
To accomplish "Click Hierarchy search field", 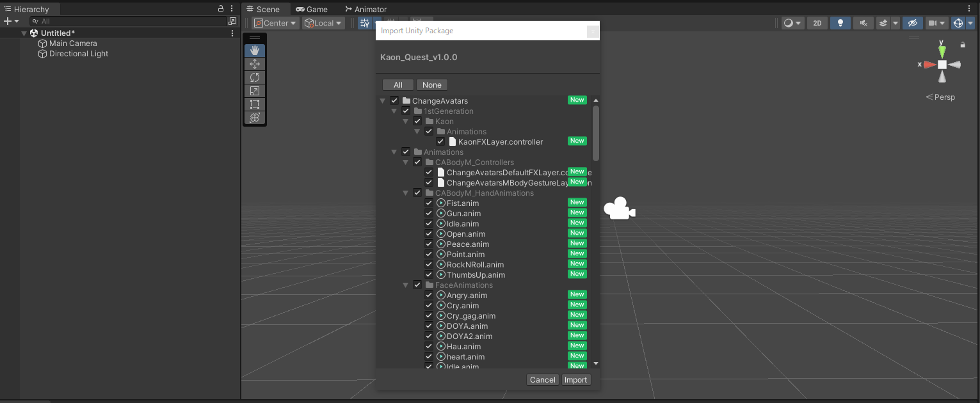I will pos(127,21).
